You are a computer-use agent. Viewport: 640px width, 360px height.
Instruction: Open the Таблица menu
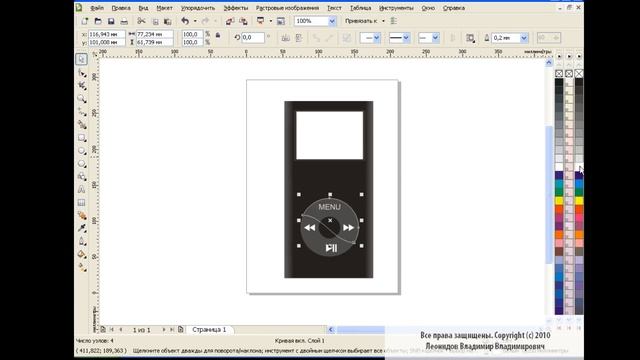click(x=361, y=8)
